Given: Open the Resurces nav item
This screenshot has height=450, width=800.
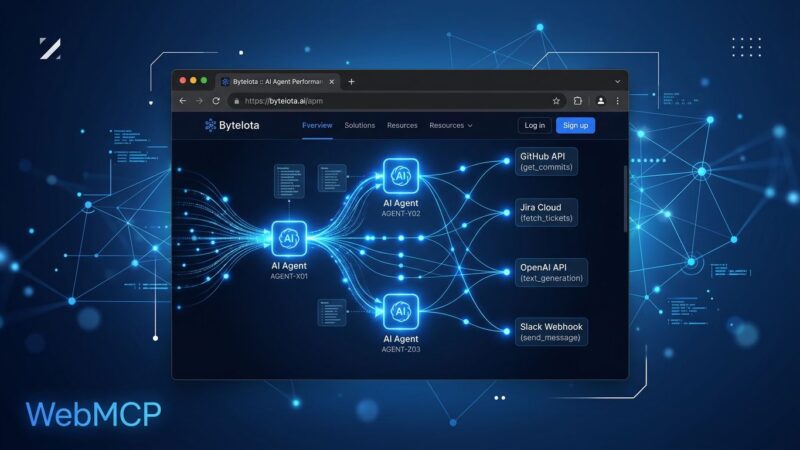Looking at the screenshot, I should click(x=402, y=125).
